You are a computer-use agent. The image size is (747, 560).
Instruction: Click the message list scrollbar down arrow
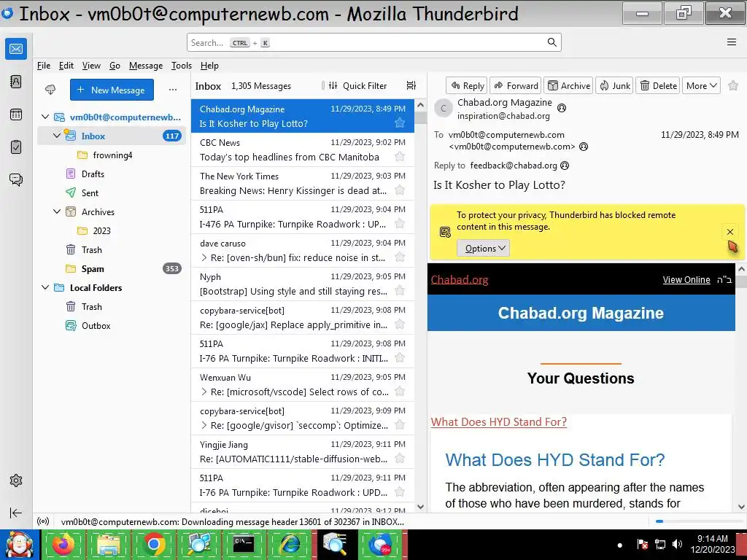coord(420,507)
